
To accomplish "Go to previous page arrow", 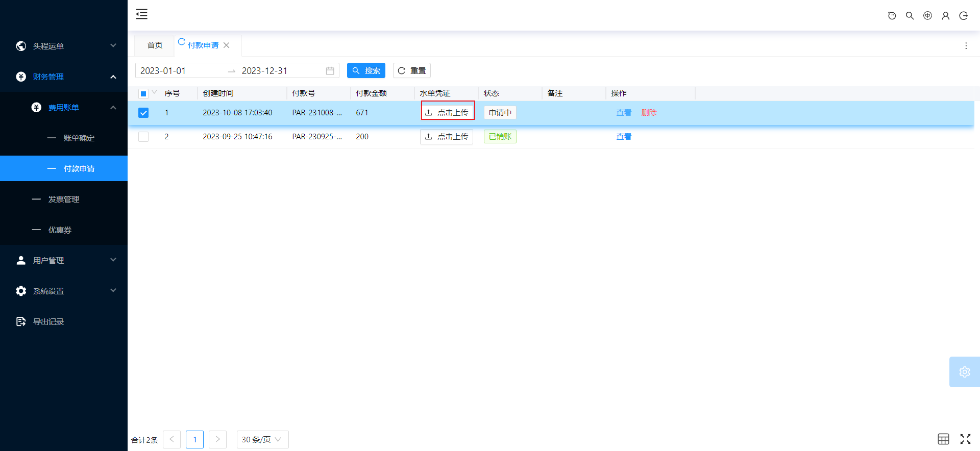I will 171,439.
